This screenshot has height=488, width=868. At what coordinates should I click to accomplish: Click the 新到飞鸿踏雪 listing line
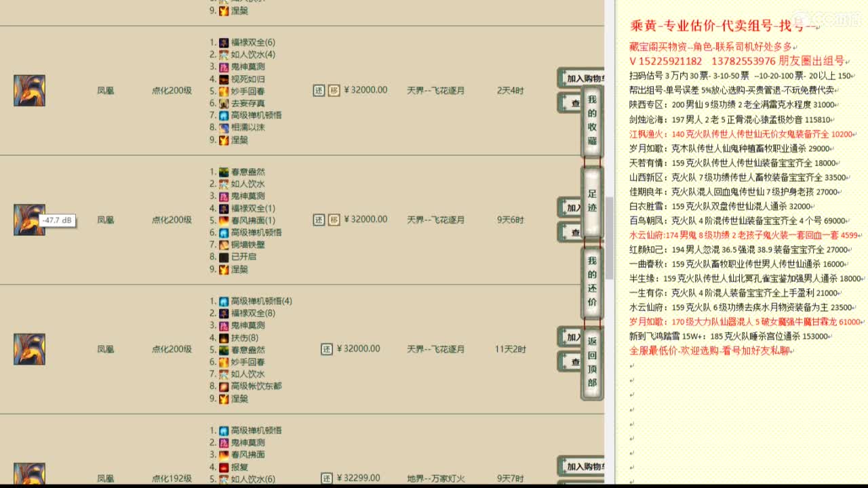[x=731, y=336]
